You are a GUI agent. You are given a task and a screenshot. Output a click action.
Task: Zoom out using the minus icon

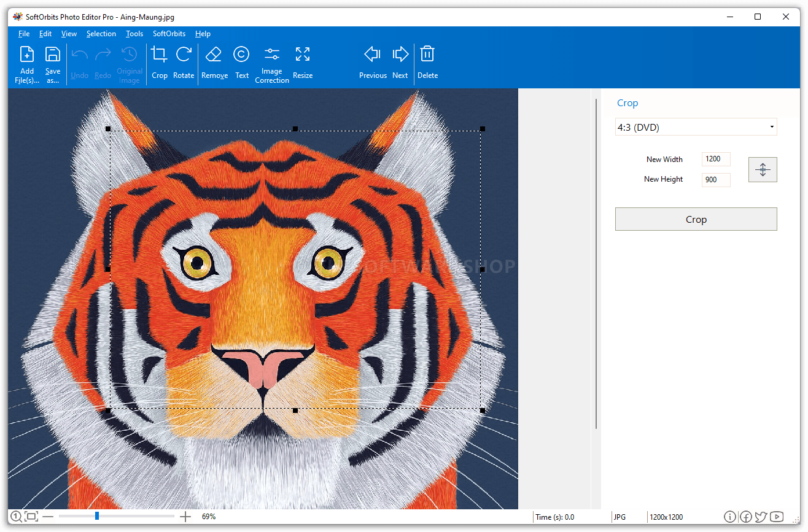click(48, 517)
